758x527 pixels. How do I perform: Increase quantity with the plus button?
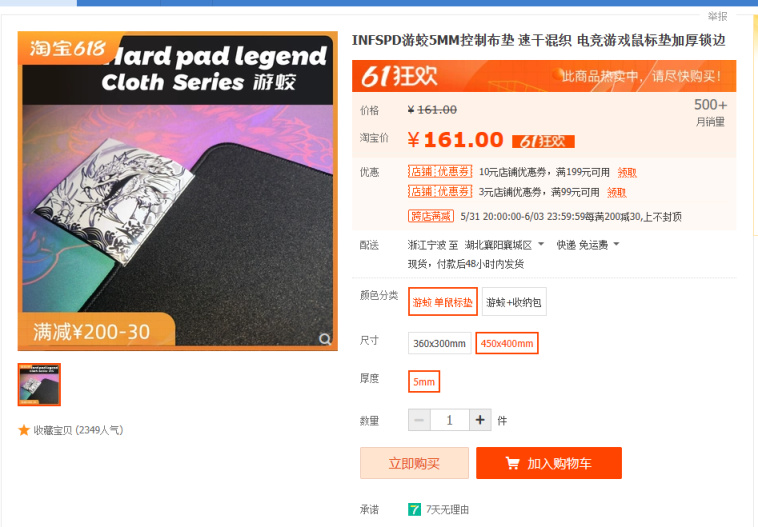pos(480,420)
